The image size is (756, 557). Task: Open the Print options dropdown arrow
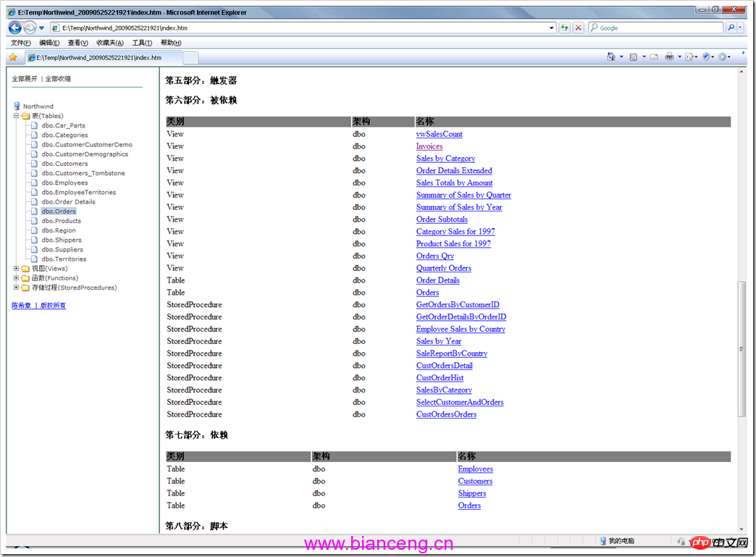click(679, 57)
